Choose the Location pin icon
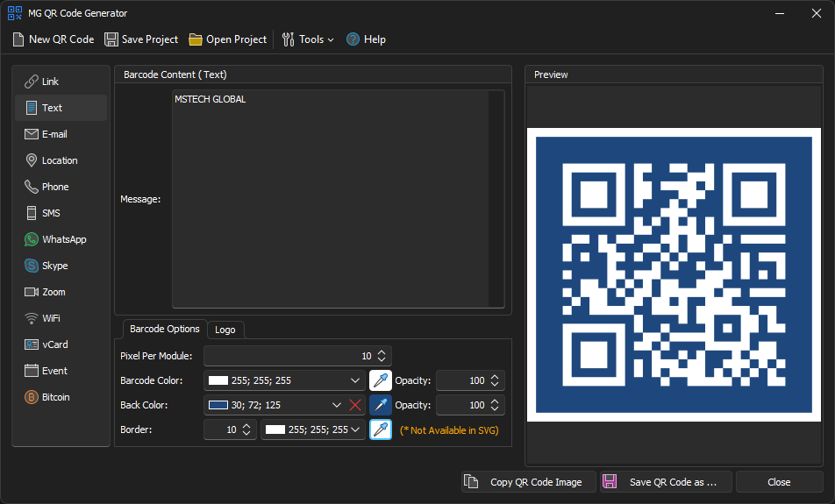Image resolution: width=835 pixels, height=504 pixels. pos(32,160)
